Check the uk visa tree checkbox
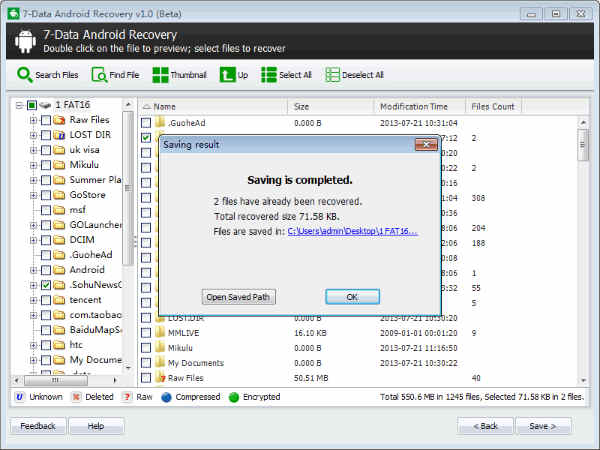This screenshot has width=600, height=450. [x=46, y=150]
